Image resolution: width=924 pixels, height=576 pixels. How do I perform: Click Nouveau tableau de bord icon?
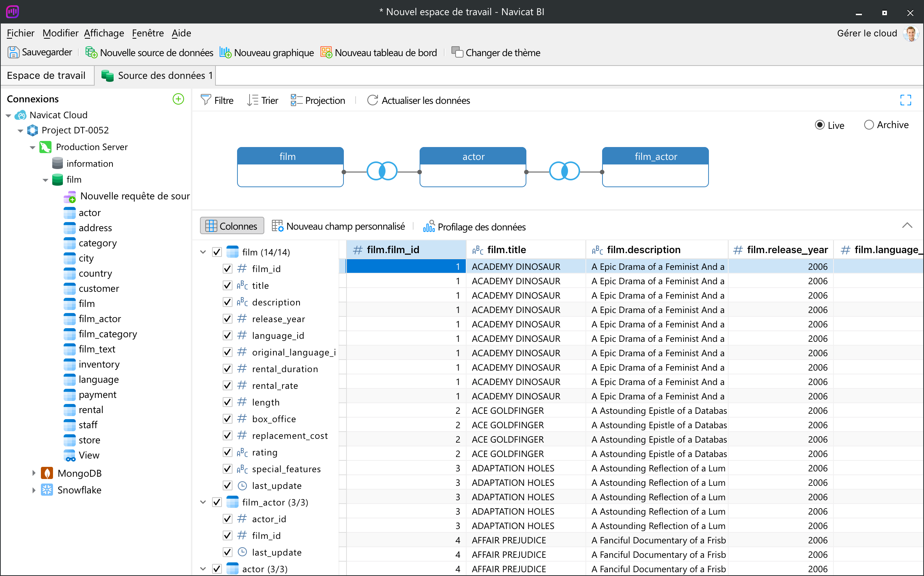coord(326,52)
